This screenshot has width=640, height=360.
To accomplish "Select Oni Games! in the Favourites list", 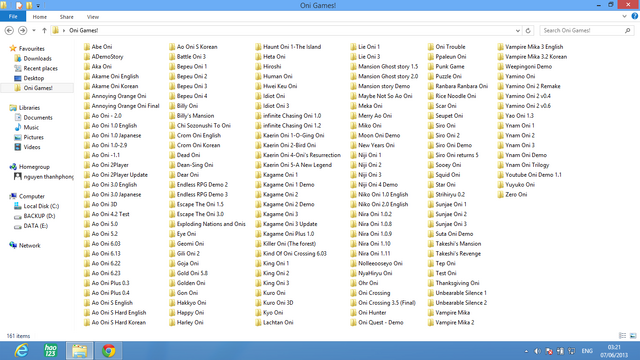I will [x=38, y=88].
